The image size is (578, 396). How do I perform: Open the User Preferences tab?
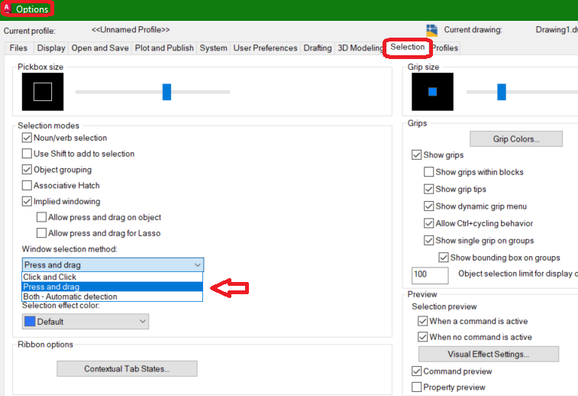tap(265, 48)
